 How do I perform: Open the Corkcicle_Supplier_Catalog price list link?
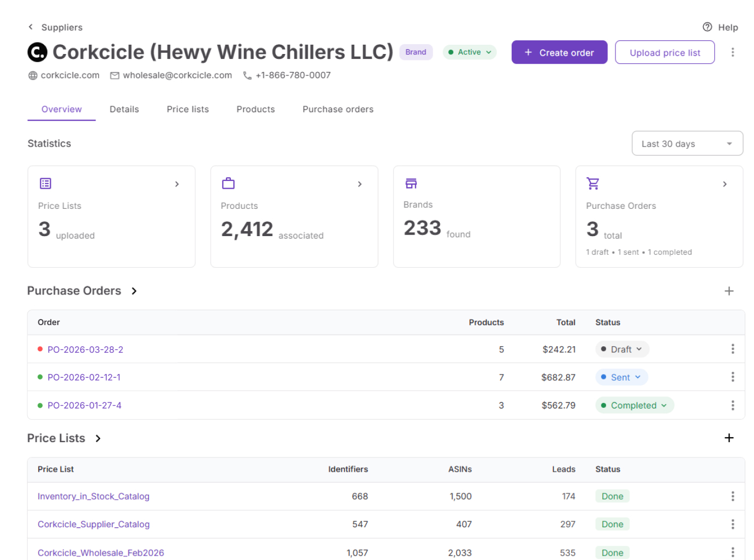pos(93,524)
